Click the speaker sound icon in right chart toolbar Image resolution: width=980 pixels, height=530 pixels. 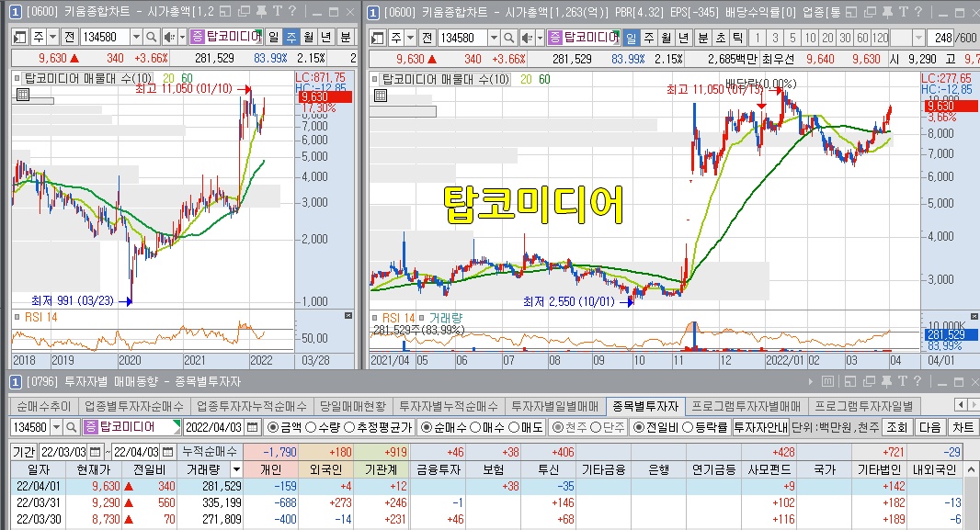point(527,38)
